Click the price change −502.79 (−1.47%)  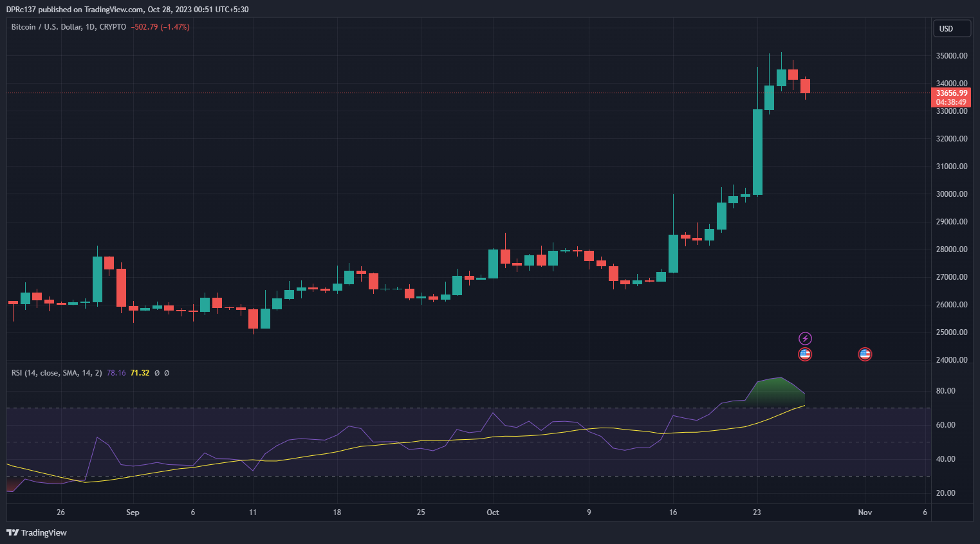click(160, 27)
